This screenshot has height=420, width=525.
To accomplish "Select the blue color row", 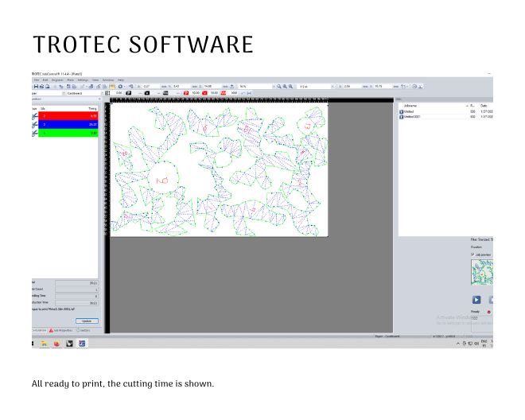I will [68, 124].
